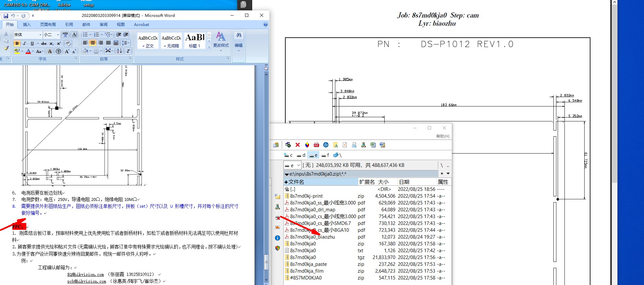This screenshot has height=285, width=644.
Task: Switch to drive d in file manager
Action: [301, 155]
